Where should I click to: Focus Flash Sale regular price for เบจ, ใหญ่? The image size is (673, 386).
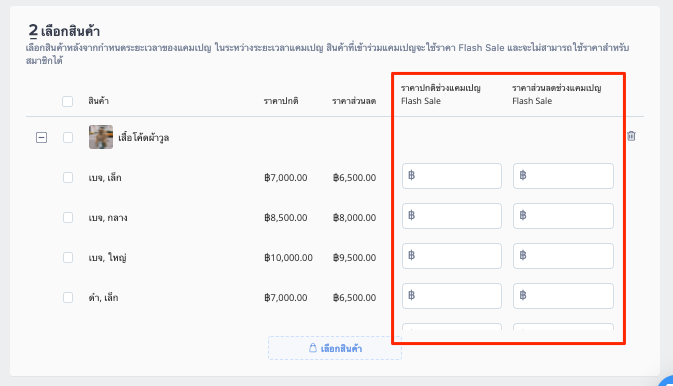coord(452,256)
